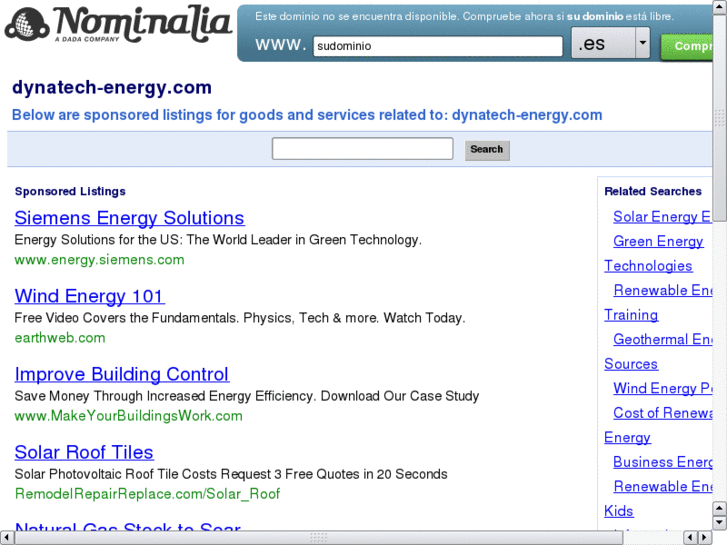This screenshot has height=545, width=727.
Task: Click the vertical scrollbar thumb
Action: click(x=719, y=118)
